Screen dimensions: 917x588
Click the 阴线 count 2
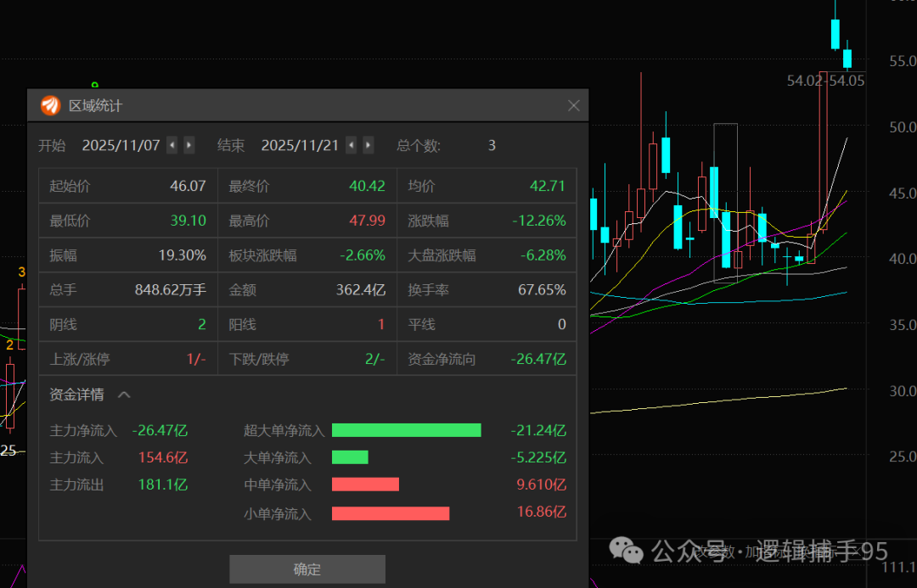pyautogui.click(x=202, y=324)
